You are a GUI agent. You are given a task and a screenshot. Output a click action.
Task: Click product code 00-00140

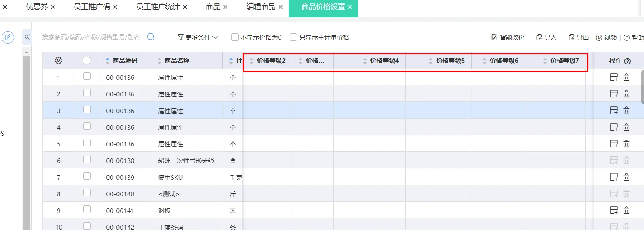(x=120, y=194)
